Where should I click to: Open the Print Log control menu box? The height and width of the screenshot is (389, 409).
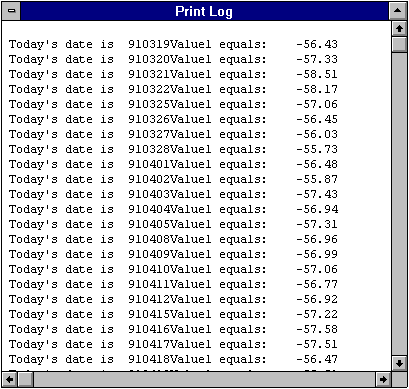(x=11, y=11)
